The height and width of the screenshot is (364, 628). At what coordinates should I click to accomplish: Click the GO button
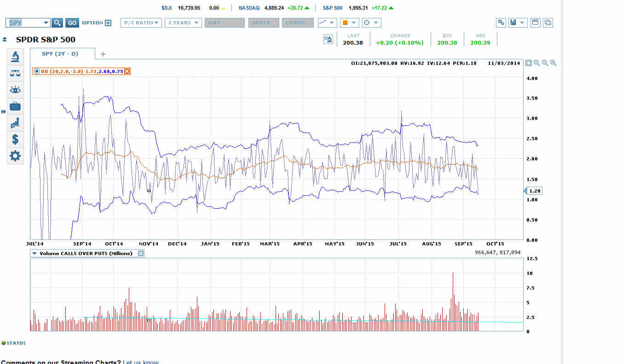72,23
